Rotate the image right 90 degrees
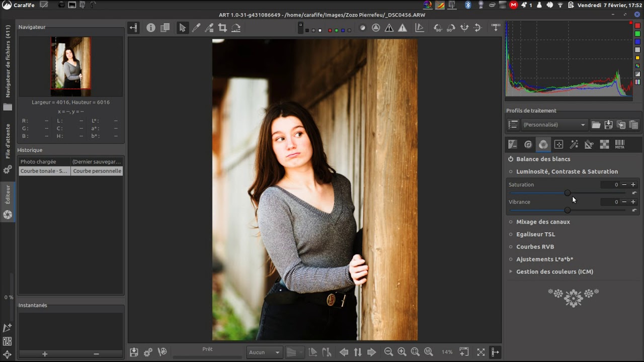Screen dimensions: 644x362 pos(451,28)
